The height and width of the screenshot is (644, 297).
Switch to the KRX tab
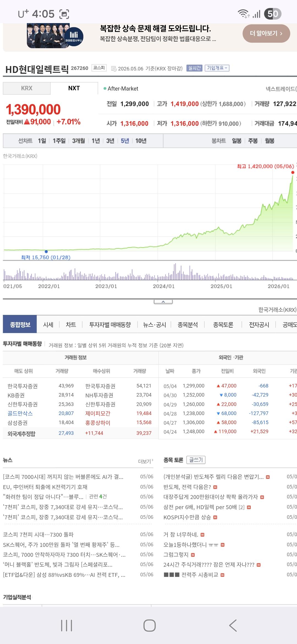point(27,88)
